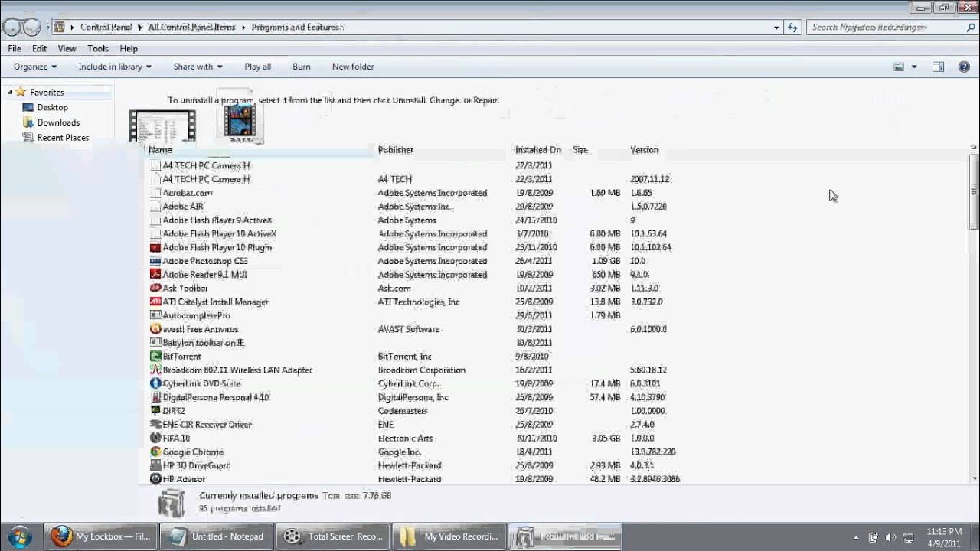Screen dimensions: 980x551
Task: Switch to Untitled - Notepad taskbar item
Action: tap(217, 536)
